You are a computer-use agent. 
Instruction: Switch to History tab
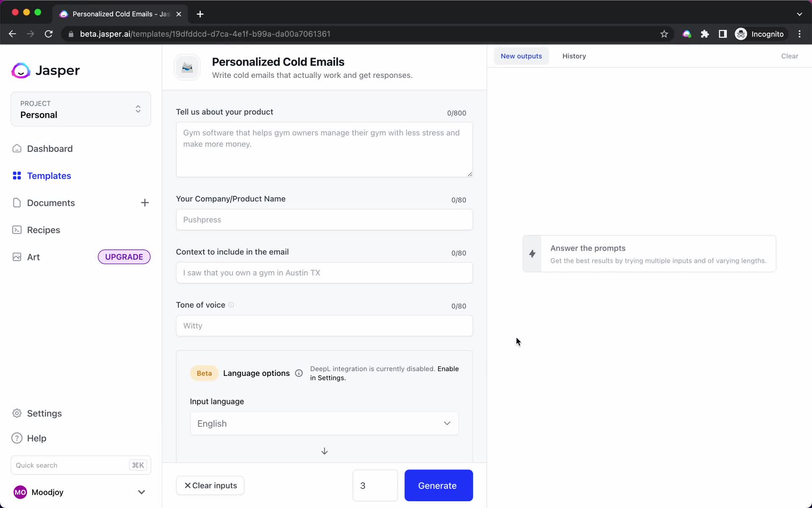tap(574, 55)
